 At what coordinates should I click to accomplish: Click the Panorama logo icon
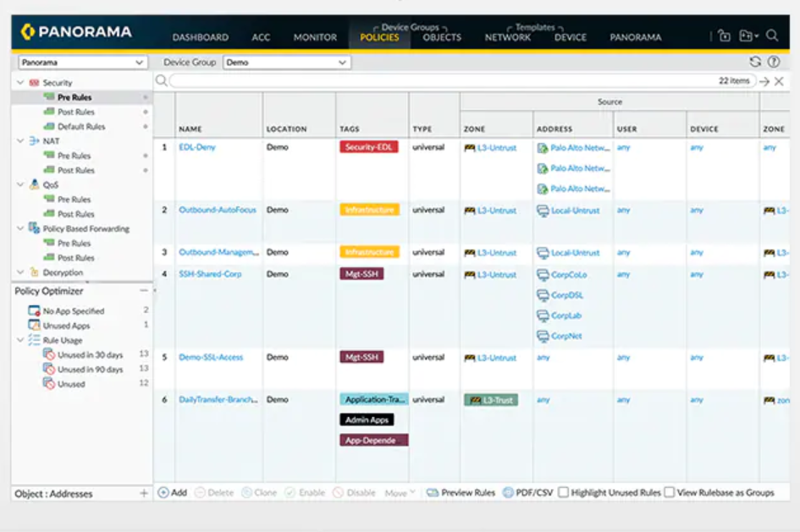click(28, 31)
